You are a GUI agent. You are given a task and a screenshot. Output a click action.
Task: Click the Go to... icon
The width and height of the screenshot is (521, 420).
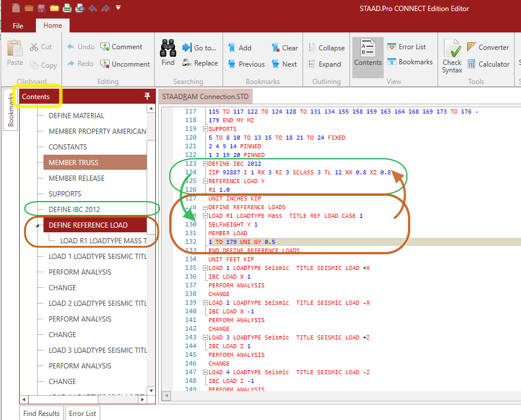pyautogui.click(x=199, y=48)
